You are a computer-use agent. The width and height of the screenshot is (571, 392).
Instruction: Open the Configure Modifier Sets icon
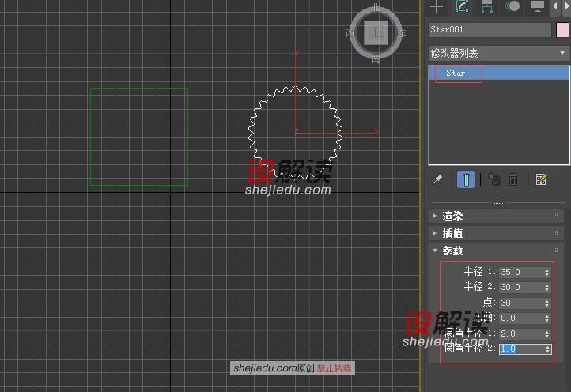click(541, 180)
